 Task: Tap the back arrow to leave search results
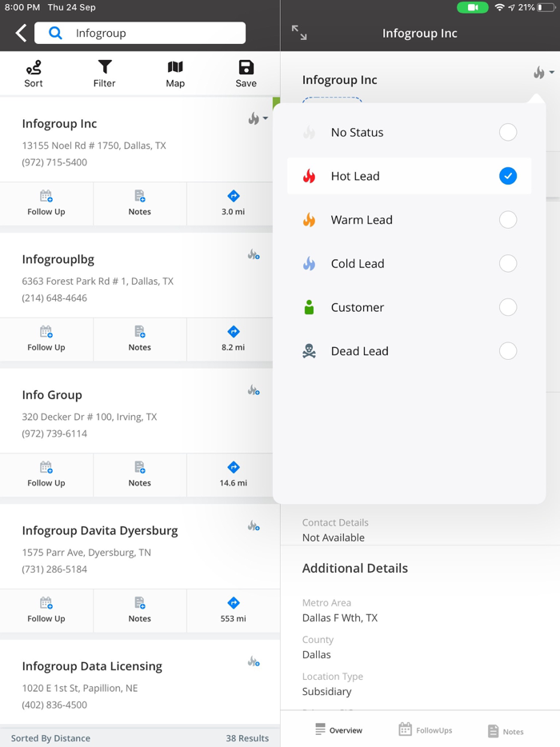pyautogui.click(x=18, y=33)
